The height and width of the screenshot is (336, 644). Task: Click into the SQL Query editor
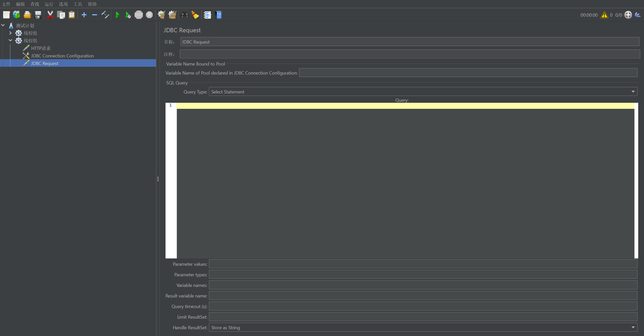click(406, 180)
